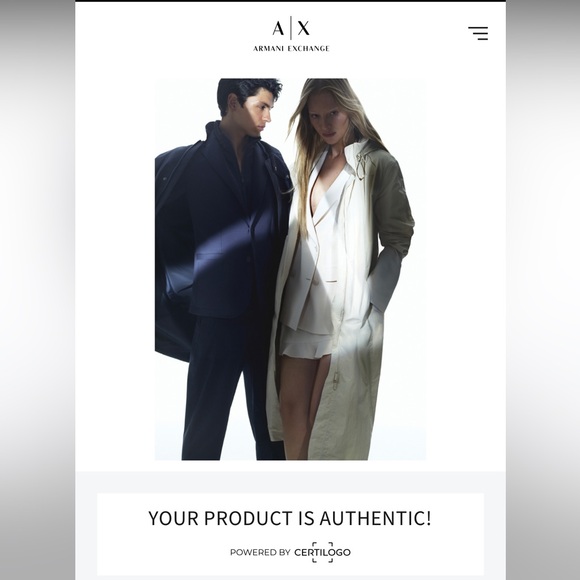580x580 pixels.
Task: Click the vertical divider in A|X logo
Action: point(291,28)
